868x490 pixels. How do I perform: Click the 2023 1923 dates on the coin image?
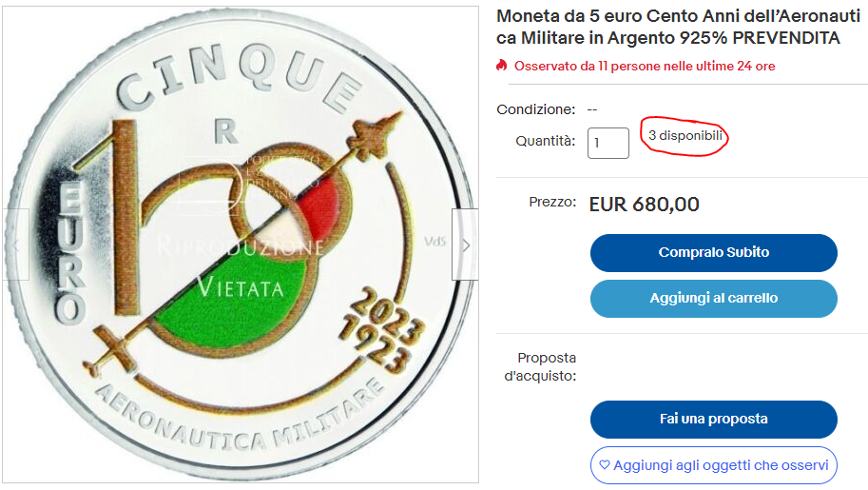381,329
